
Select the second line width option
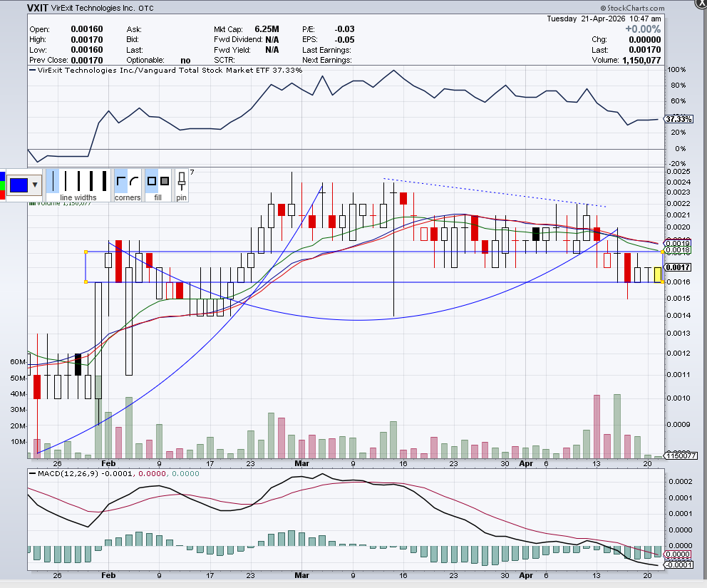[66, 181]
